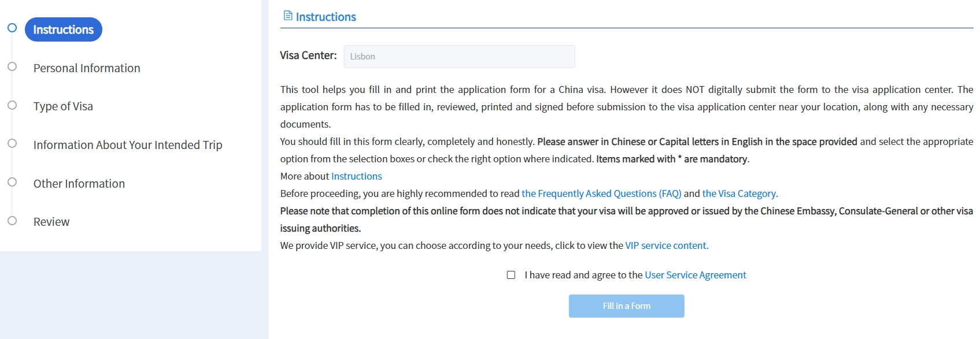980x339 pixels.
Task: Open the Frequently Asked Questions (FAQ) link
Action: (601, 193)
